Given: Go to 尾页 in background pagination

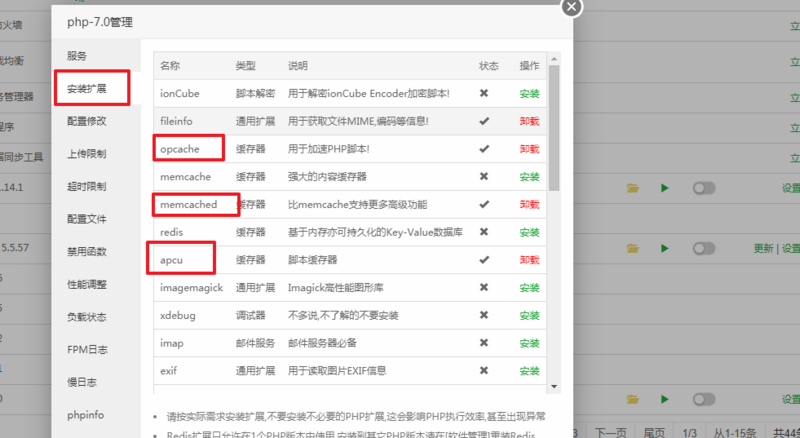Looking at the screenshot, I should 654,432.
